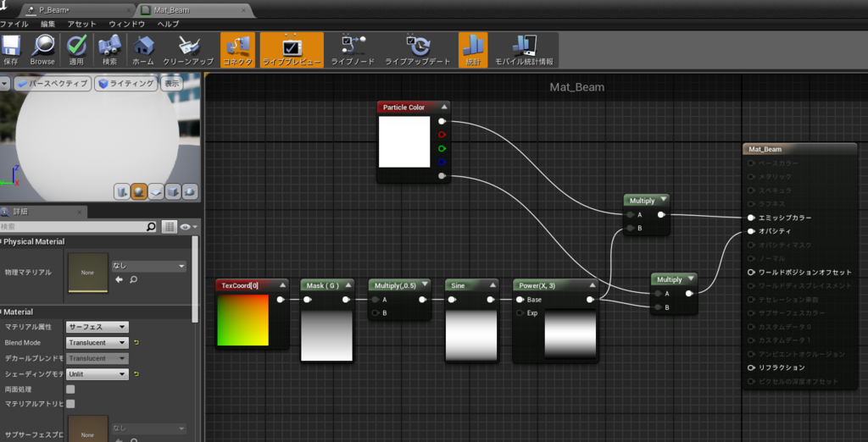The height and width of the screenshot is (442, 868).
Task: Select cube preview mesh icon
Action: point(173,191)
